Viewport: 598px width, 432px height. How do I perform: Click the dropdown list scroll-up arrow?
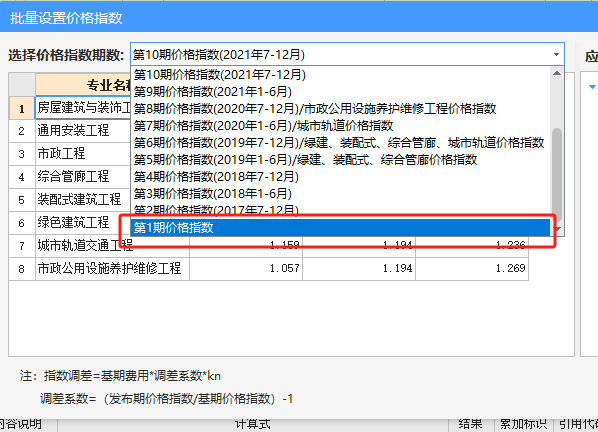(557, 73)
